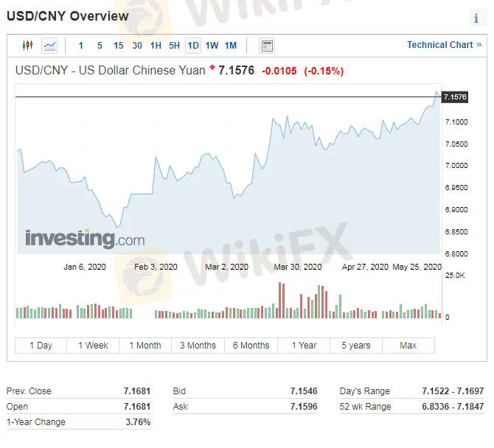Image resolution: width=494 pixels, height=448 pixels.
Task: Choose the 5H interval
Action: coord(174,46)
